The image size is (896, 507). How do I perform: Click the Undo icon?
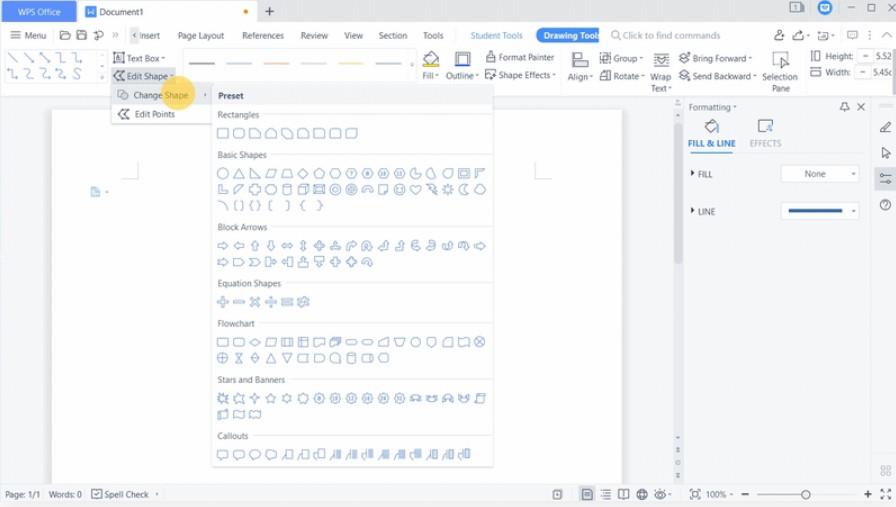(98, 35)
